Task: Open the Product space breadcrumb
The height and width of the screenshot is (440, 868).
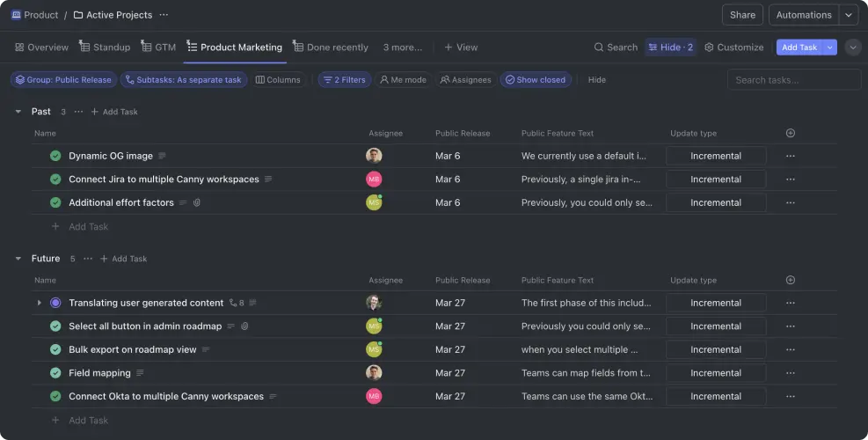Action: pos(35,15)
